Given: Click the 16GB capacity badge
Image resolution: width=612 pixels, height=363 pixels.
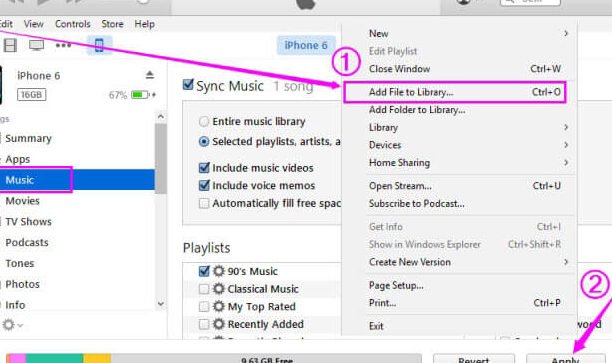Looking at the screenshot, I should pyautogui.click(x=31, y=94).
